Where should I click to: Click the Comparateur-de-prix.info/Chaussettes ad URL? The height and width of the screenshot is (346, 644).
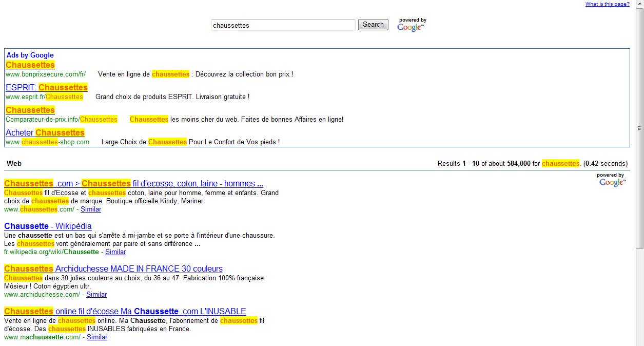pos(62,120)
